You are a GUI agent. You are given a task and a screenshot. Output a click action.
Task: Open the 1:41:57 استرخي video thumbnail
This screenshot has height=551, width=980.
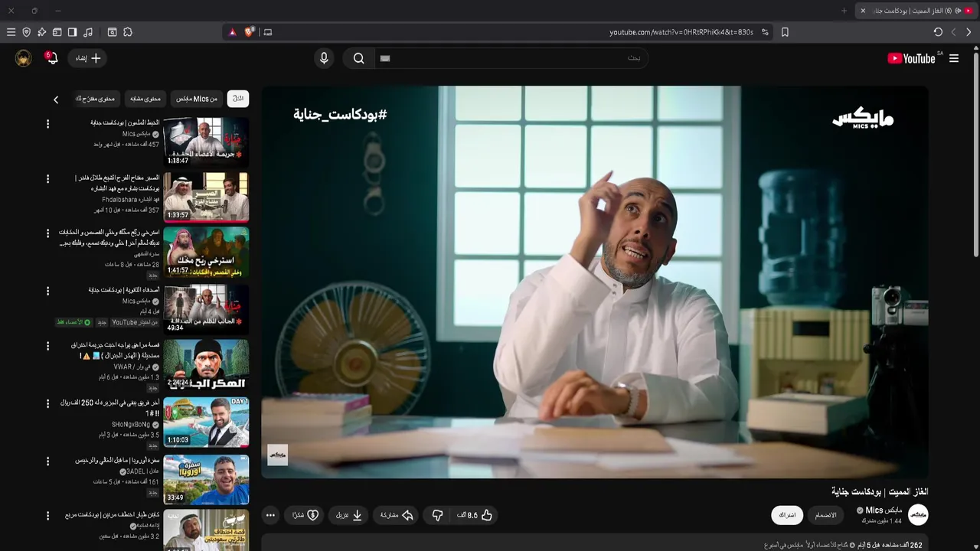point(206,253)
